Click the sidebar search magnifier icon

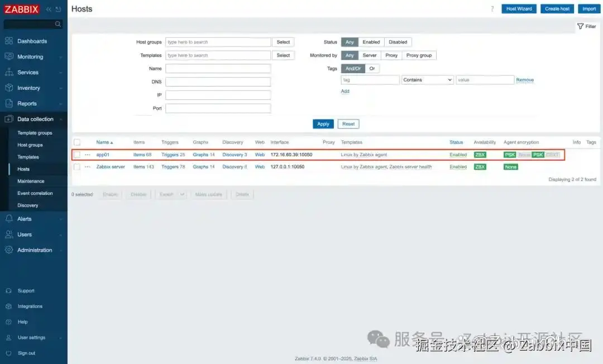[x=58, y=24]
